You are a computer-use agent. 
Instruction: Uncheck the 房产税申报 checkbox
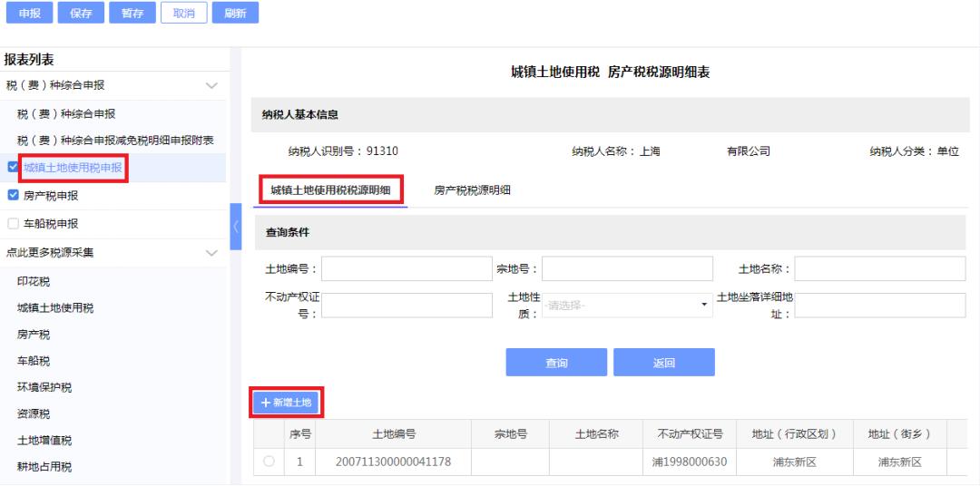pyautogui.click(x=13, y=195)
